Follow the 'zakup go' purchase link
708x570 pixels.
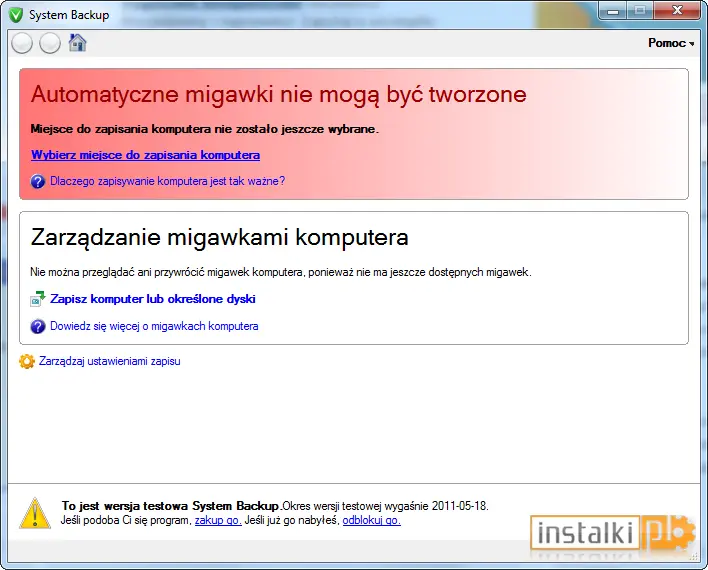218,520
